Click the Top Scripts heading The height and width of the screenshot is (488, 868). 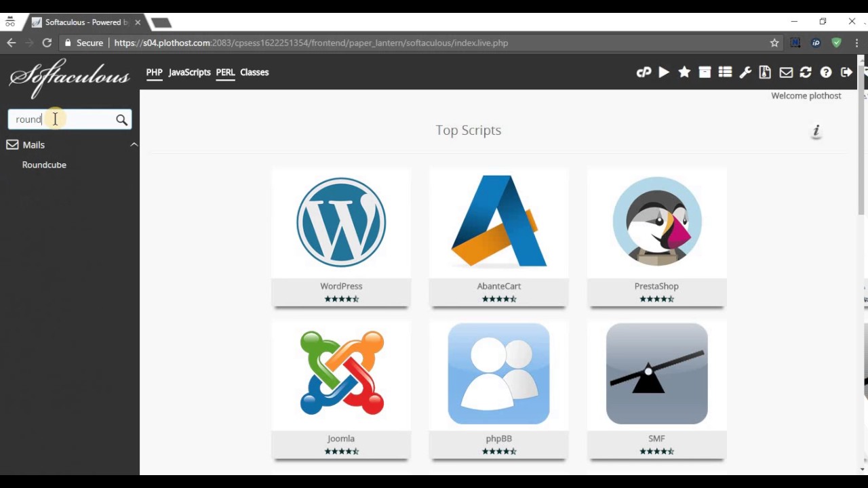click(x=469, y=130)
